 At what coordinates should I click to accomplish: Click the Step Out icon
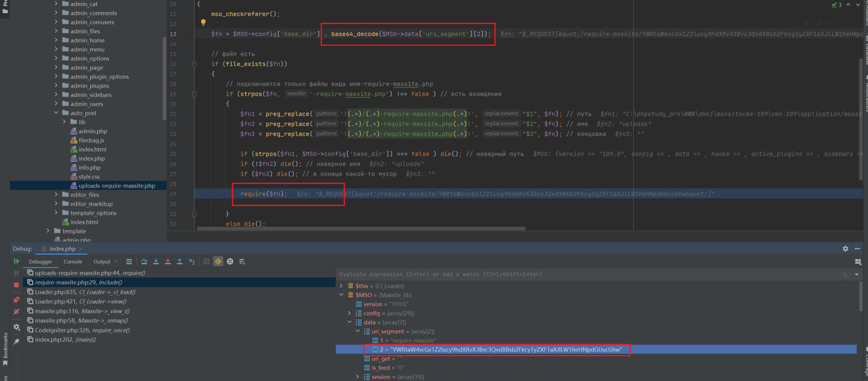[180, 261]
